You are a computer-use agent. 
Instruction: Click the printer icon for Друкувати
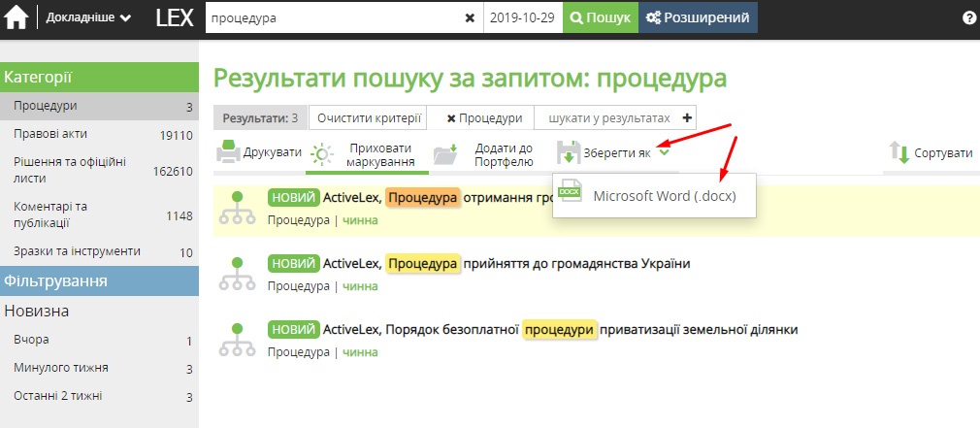point(228,153)
